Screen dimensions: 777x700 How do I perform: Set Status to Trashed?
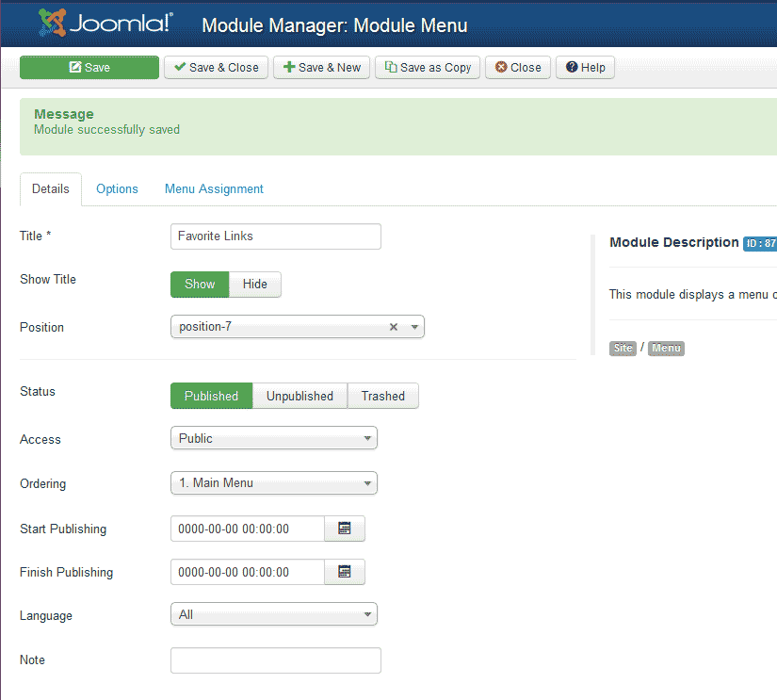point(382,396)
